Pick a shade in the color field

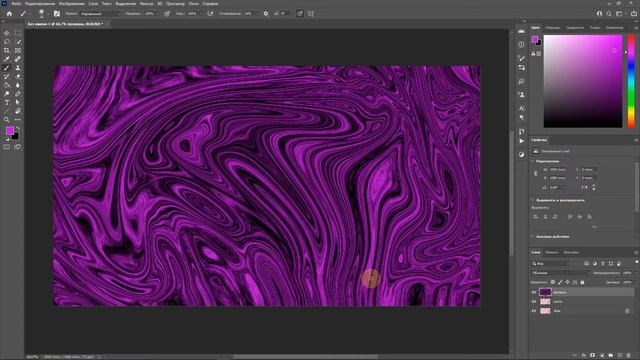pyautogui.click(x=583, y=81)
